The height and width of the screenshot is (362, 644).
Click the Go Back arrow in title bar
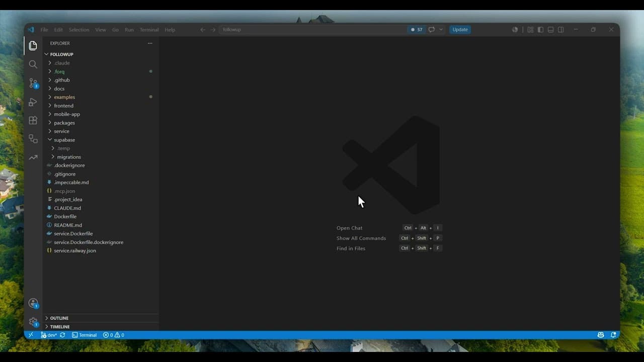tap(203, 30)
